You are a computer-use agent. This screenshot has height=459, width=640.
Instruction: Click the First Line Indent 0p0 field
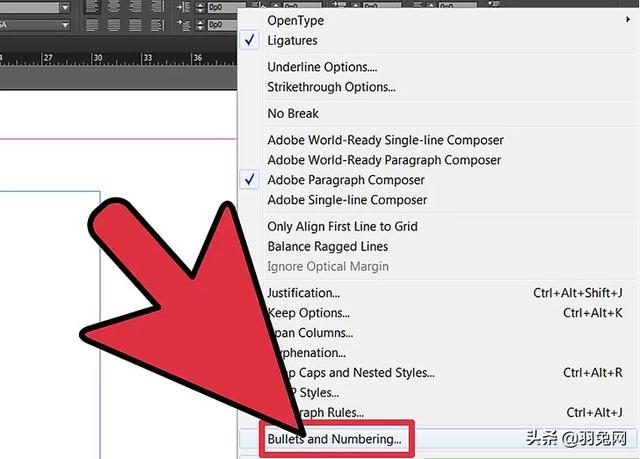click(x=222, y=25)
